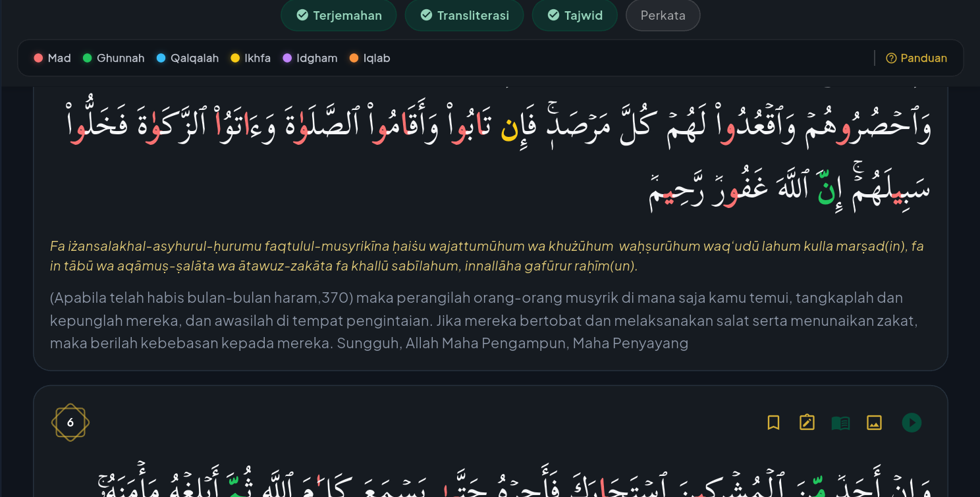Viewport: 980px width, 497px height.
Task: Click the Qalqalah blue color legend dot
Action: pos(161,58)
